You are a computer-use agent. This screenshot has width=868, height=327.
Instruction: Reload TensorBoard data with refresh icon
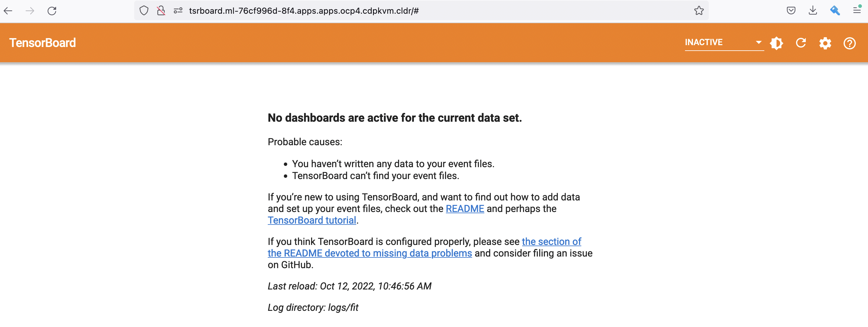801,43
